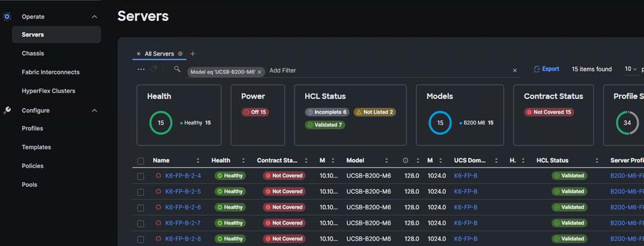Sort by the Contract Status column arrows
This screenshot has height=246, width=644.
306,160
